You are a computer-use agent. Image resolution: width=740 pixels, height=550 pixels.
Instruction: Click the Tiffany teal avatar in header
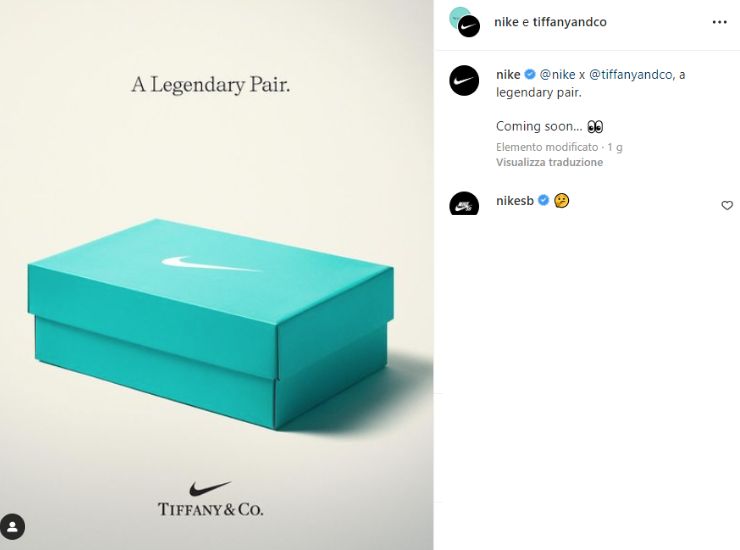456,15
